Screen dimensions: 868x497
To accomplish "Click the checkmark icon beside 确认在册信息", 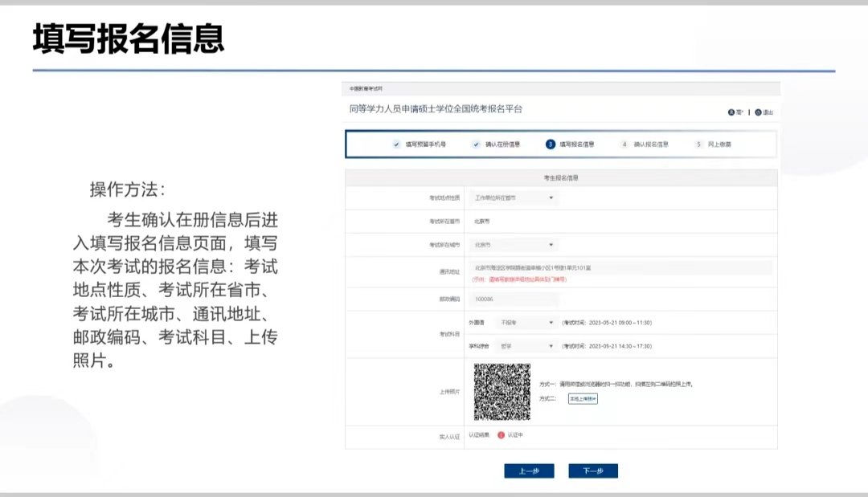I will tap(476, 145).
